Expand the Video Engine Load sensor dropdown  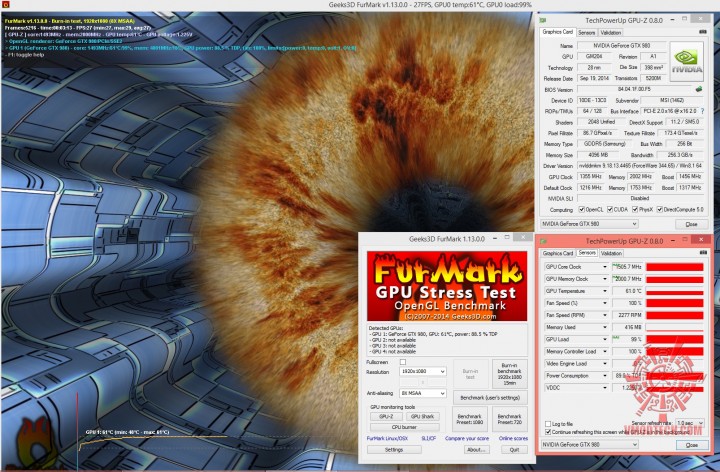tap(605, 364)
